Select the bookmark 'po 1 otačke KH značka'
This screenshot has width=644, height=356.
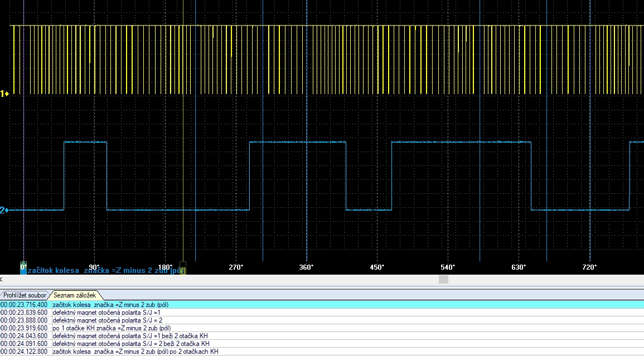click(322, 328)
